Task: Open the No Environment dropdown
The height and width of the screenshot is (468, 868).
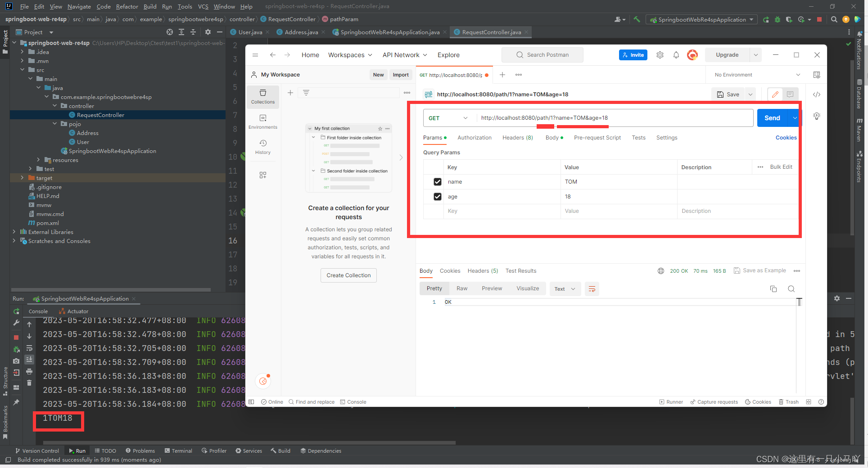Action: point(757,75)
